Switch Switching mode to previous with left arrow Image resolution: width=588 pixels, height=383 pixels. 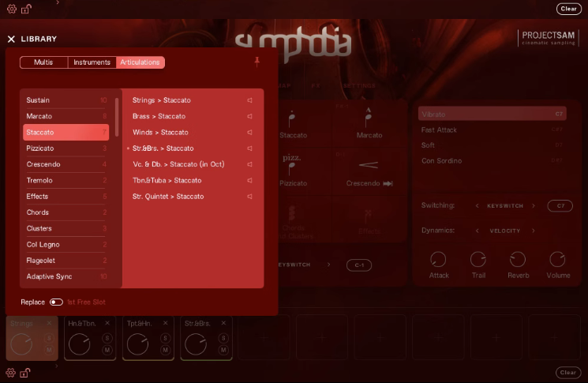(477, 205)
